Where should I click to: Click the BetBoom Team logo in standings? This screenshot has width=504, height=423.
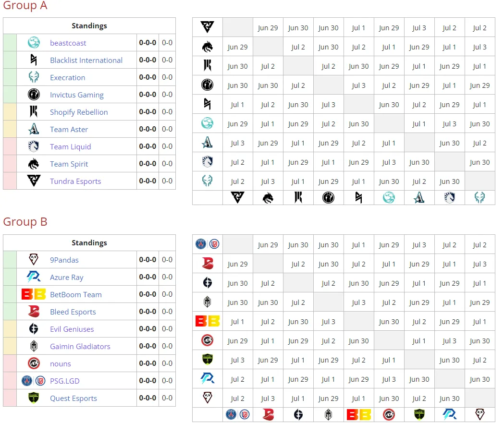point(34,294)
